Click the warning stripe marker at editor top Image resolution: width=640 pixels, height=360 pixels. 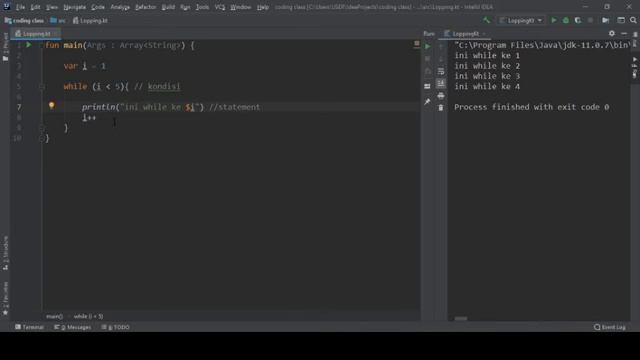[416, 44]
